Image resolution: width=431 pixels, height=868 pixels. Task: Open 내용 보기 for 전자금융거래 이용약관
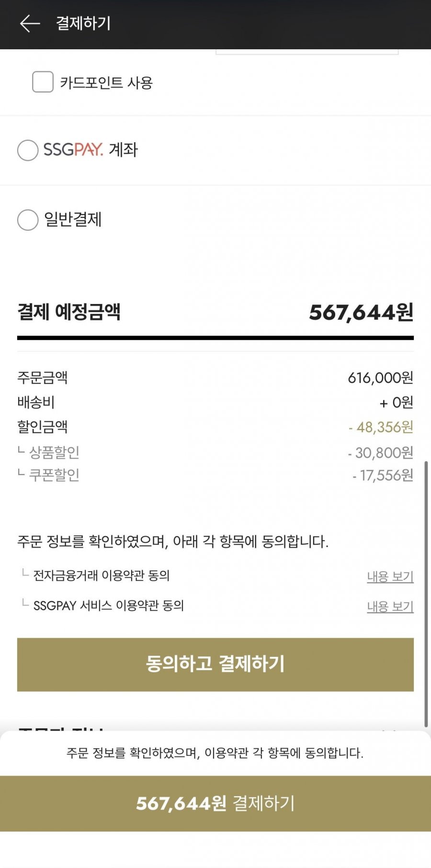pos(390,576)
